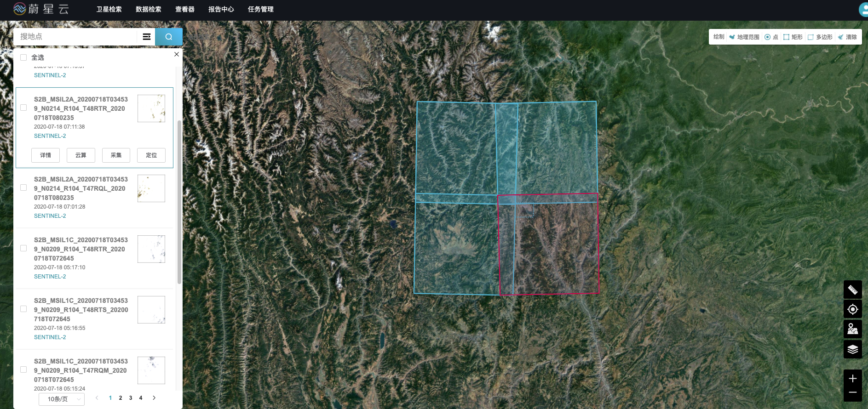Screen dimensions: 868x409
Task: Open the 任务管理 menu
Action: point(260,9)
